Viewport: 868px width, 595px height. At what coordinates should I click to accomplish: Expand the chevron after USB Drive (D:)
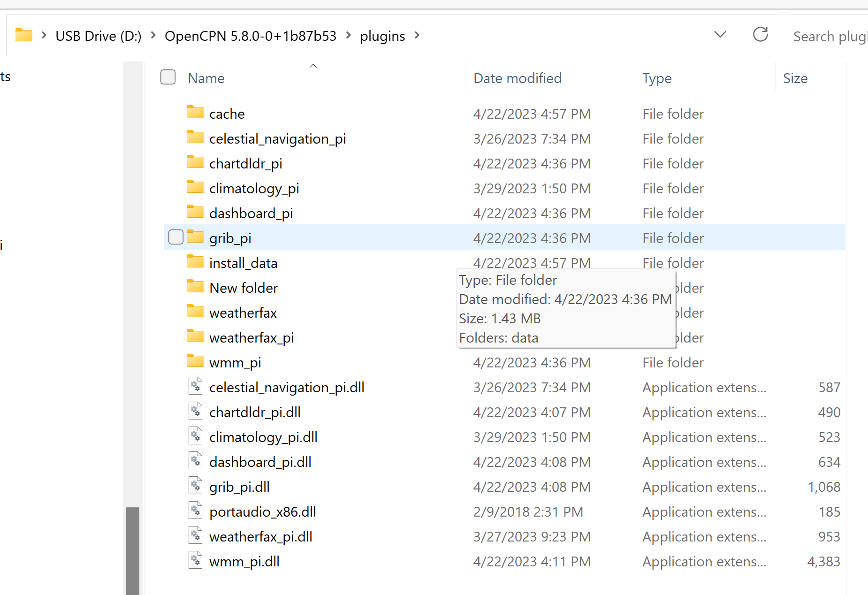tap(152, 35)
